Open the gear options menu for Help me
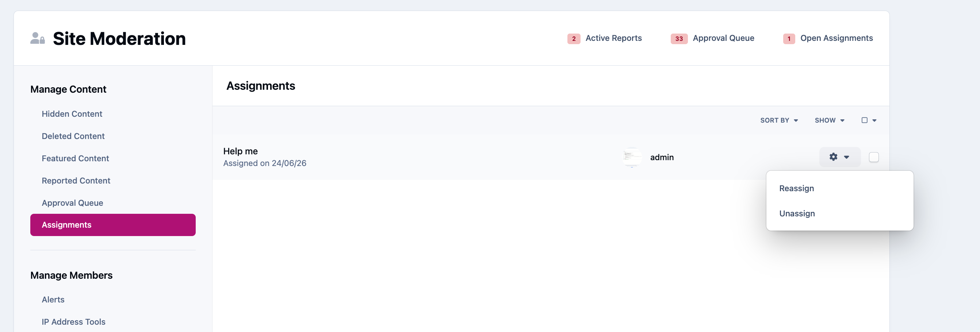Image resolution: width=980 pixels, height=332 pixels. tap(840, 157)
